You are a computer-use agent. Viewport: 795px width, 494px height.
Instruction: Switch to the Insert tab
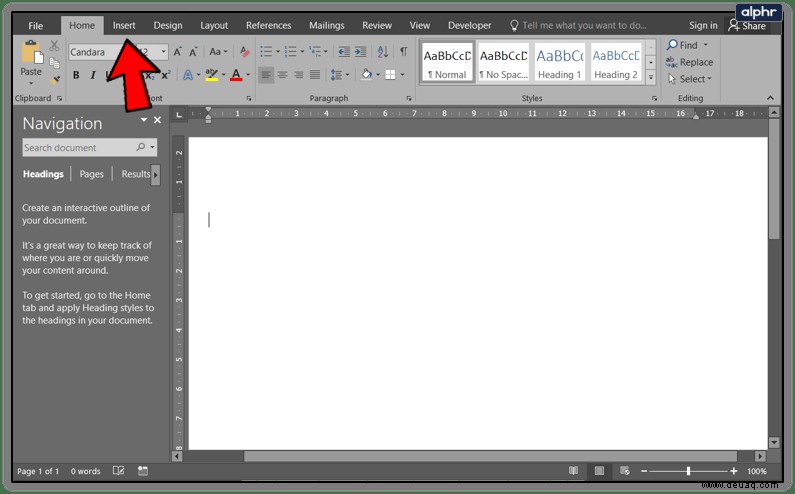click(124, 25)
